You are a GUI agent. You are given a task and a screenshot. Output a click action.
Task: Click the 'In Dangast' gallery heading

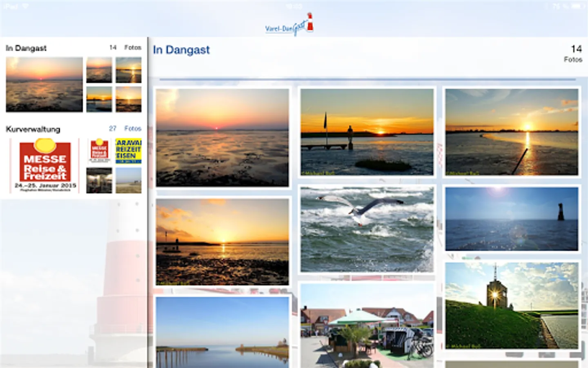click(181, 50)
